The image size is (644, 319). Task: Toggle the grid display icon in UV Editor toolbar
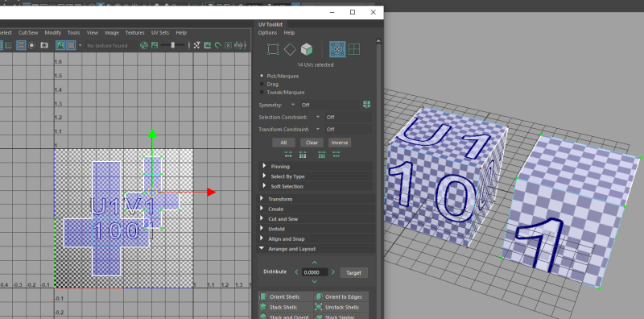(21, 45)
